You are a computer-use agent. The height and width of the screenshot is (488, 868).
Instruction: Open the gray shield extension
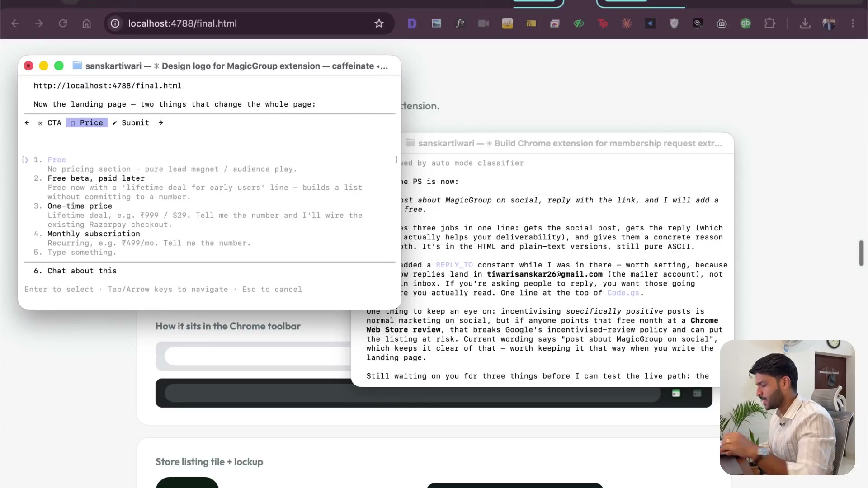click(674, 23)
